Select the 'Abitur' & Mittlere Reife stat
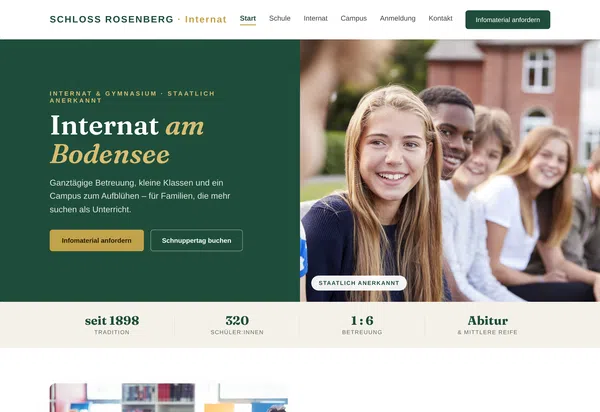This screenshot has width=600, height=412. click(488, 325)
